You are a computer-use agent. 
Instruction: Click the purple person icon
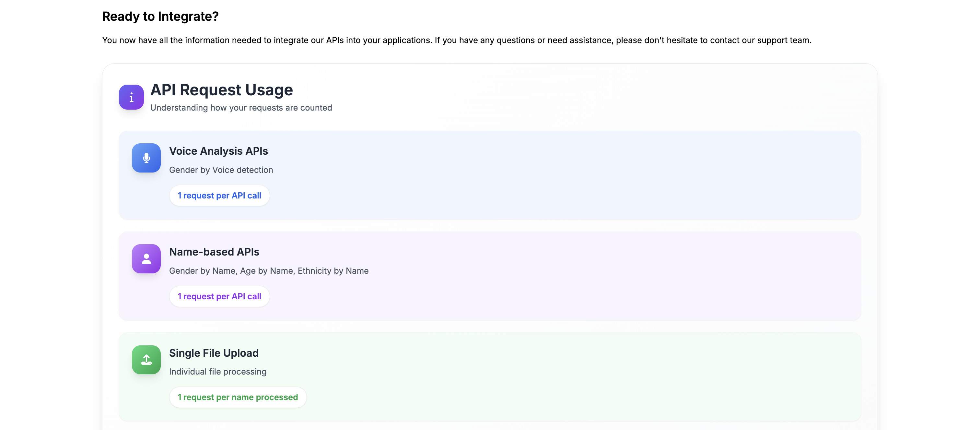pyautogui.click(x=146, y=259)
